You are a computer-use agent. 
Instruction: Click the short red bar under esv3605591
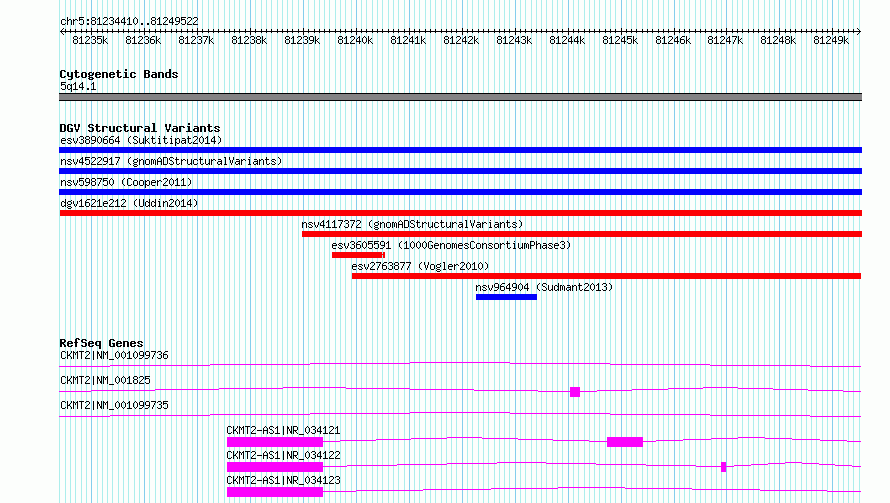pos(358,255)
